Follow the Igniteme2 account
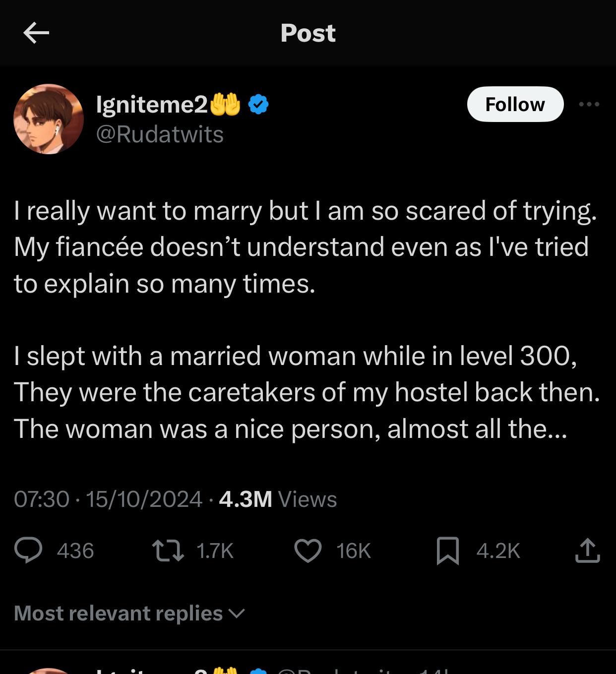 515,104
